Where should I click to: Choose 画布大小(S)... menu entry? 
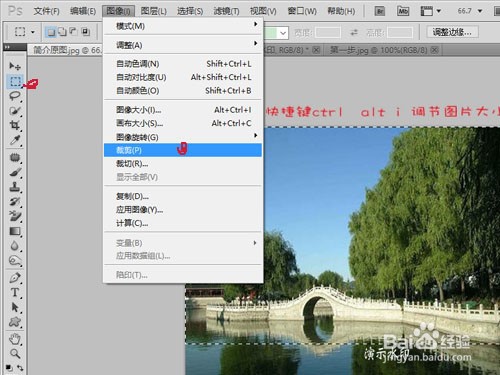pos(183,123)
